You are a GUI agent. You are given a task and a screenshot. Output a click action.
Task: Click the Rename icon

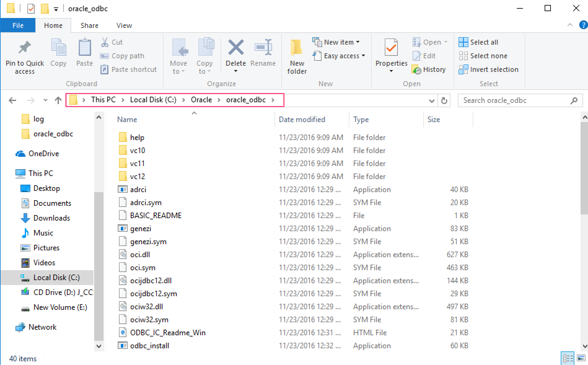coord(263,48)
